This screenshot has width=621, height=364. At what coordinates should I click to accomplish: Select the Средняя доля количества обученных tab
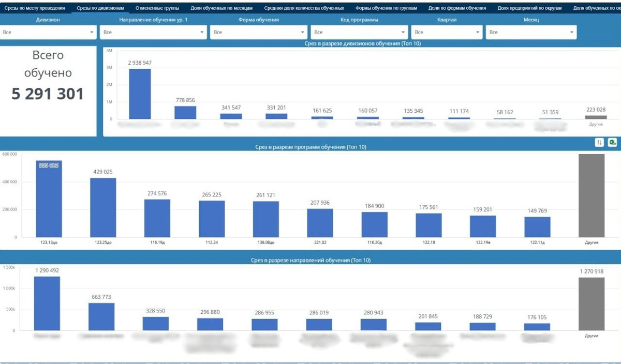click(x=304, y=8)
